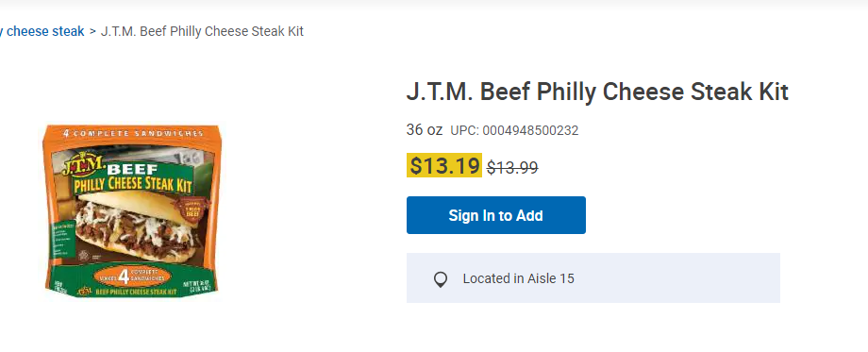
Task: Click the Located in Aisle 15 banner
Action: [x=593, y=277]
